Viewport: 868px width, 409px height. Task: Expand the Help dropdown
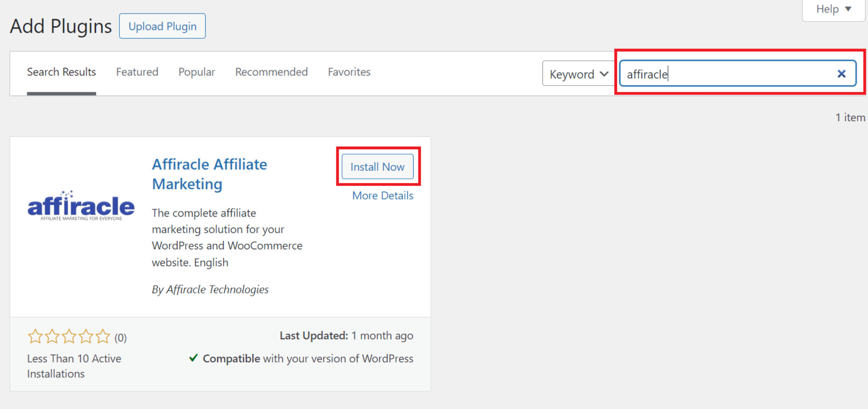[x=833, y=9]
